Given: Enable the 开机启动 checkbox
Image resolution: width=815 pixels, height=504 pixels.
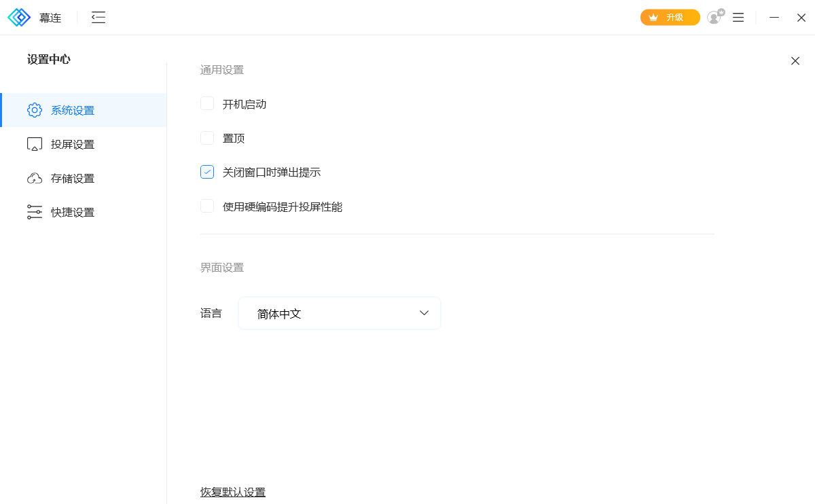Looking at the screenshot, I should 207,104.
